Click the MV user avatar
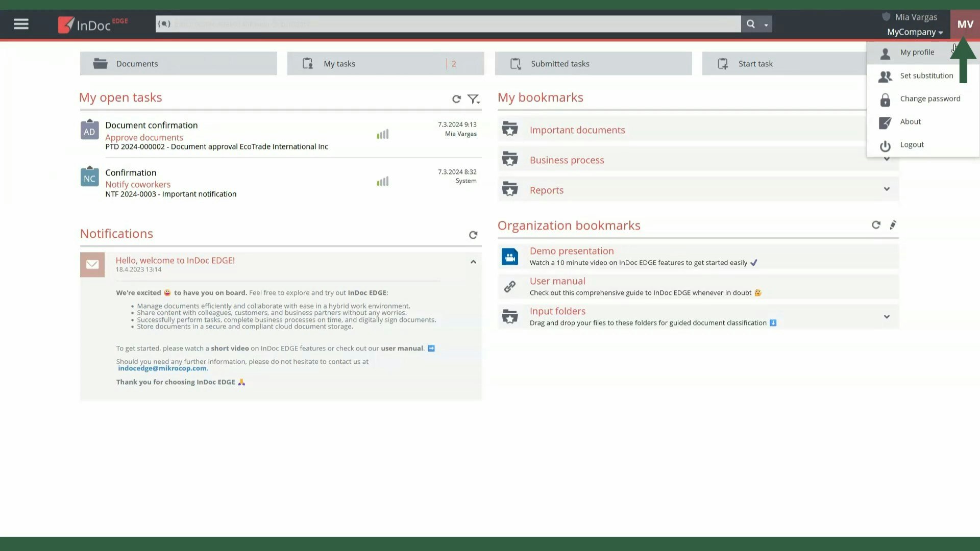This screenshot has height=551, width=980. coord(965,24)
